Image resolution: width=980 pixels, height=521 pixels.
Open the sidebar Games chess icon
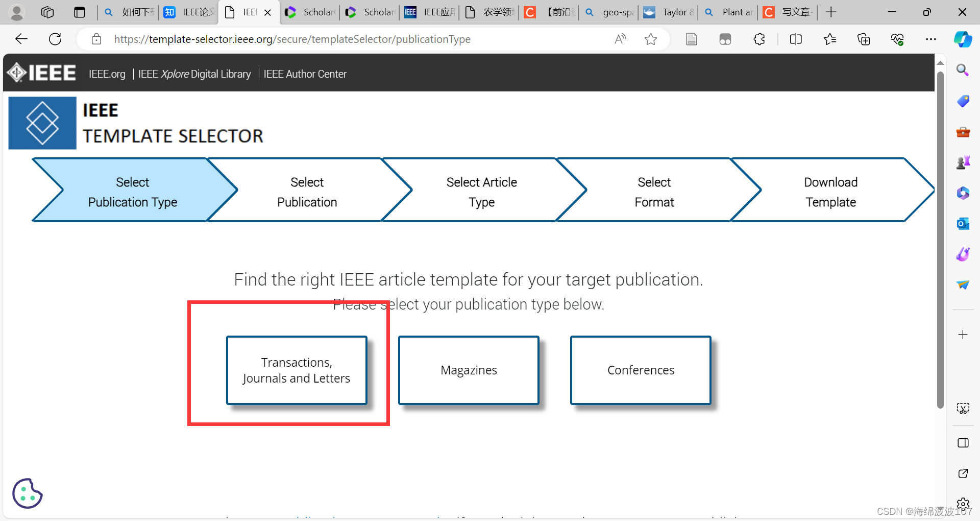click(963, 162)
